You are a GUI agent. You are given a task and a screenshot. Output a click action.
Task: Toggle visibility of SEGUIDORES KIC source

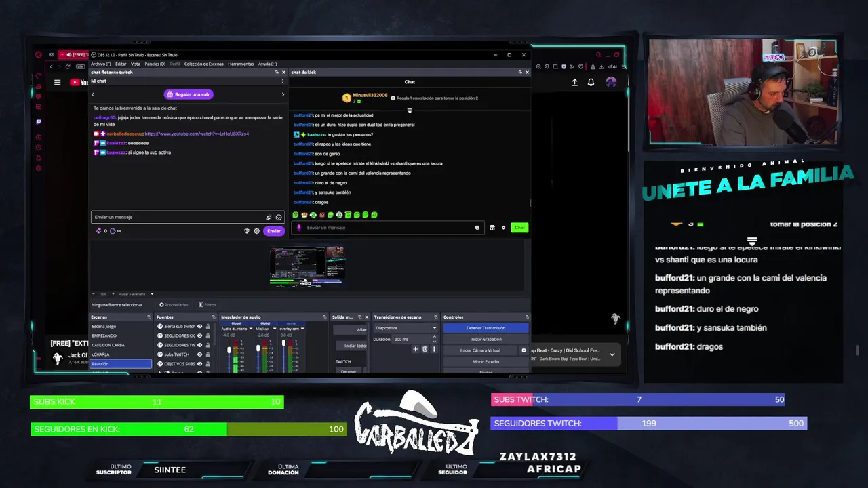(199, 335)
